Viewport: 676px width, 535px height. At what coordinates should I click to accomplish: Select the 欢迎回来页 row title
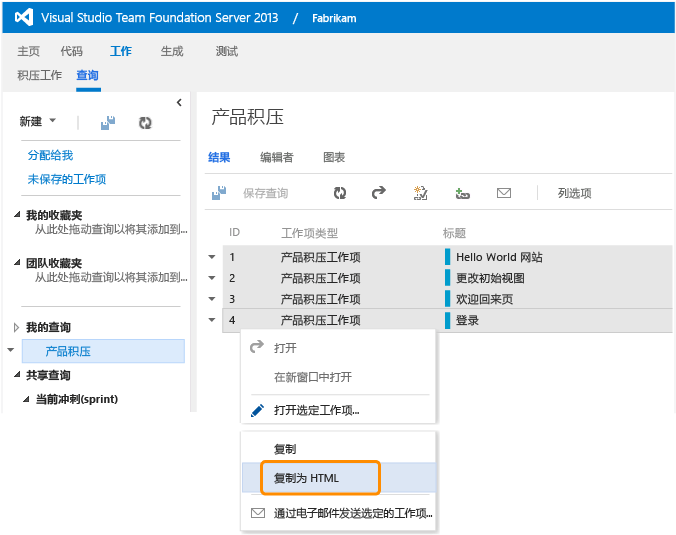[x=485, y=299]
